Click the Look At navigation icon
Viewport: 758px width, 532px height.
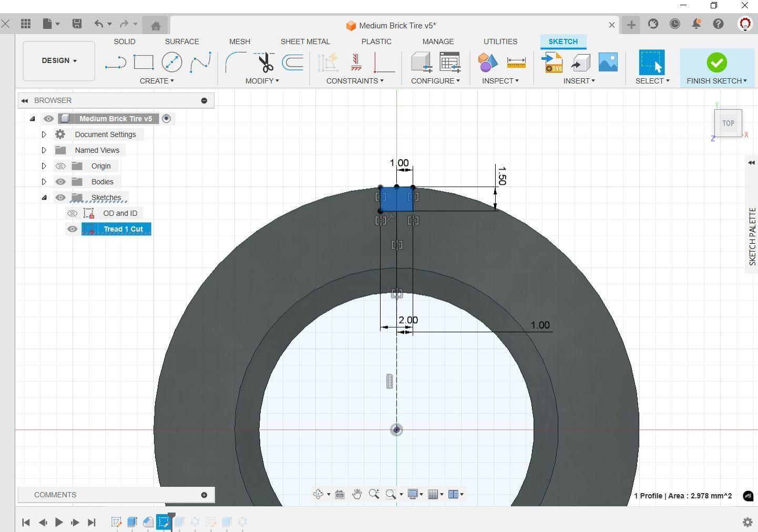click(340, 494)
